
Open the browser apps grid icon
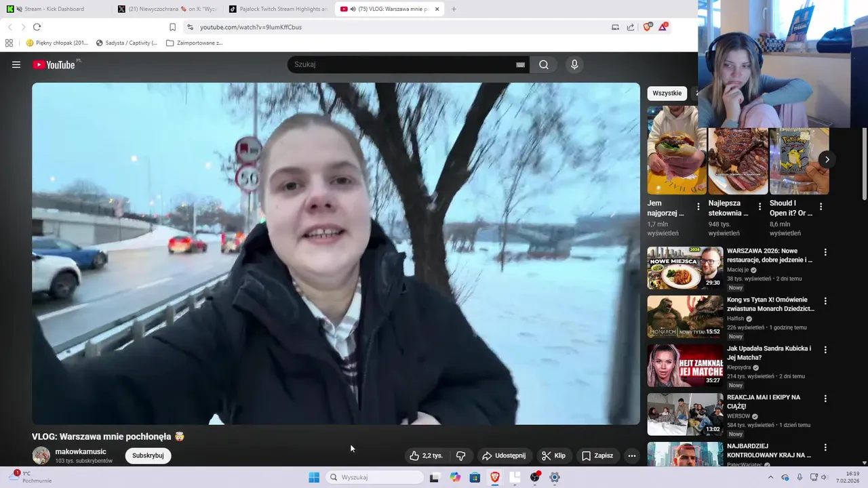[9, 43]
